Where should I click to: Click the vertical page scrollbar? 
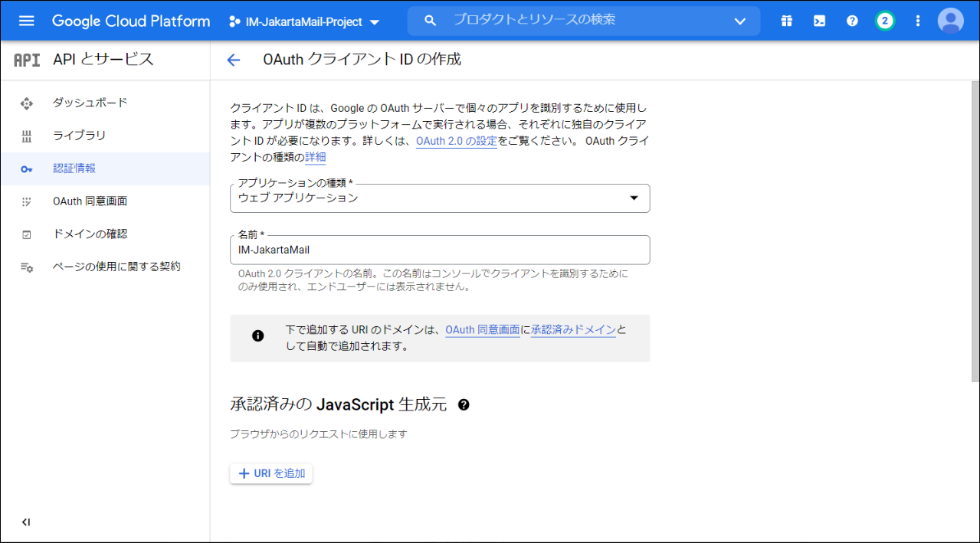[x=975, y=230]
